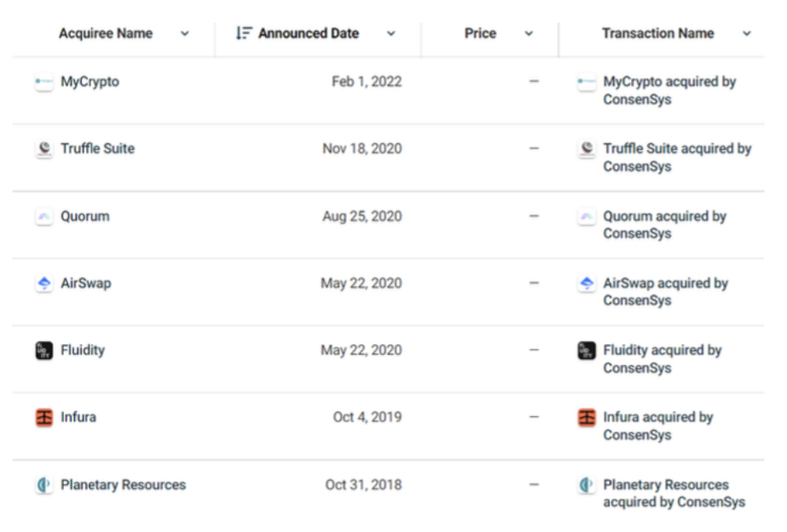
Task: Open 'Planetary Resources acquired by ConsenSys' transaction
Action: coord(674,494)
